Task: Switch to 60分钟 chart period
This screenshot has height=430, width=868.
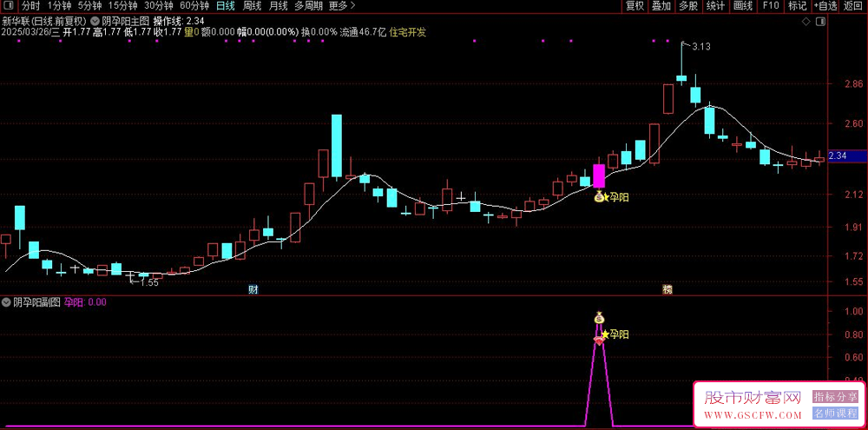Action: coord(194,6)
